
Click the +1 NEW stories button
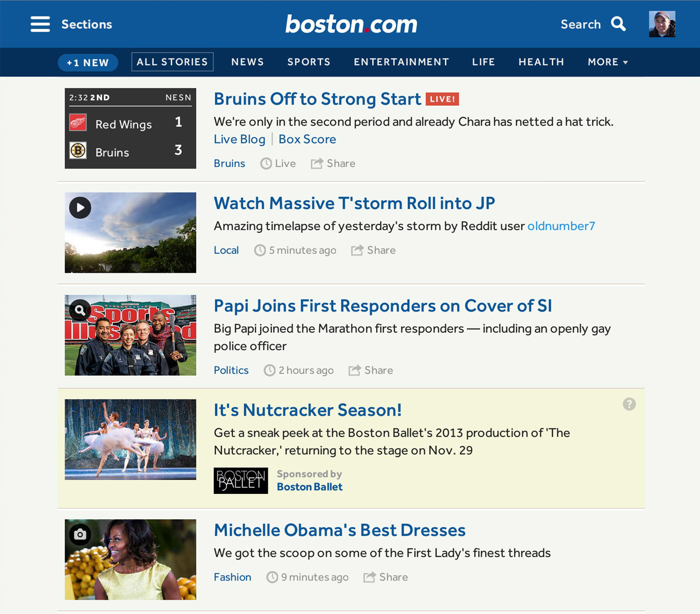click(x=88, y=63)
